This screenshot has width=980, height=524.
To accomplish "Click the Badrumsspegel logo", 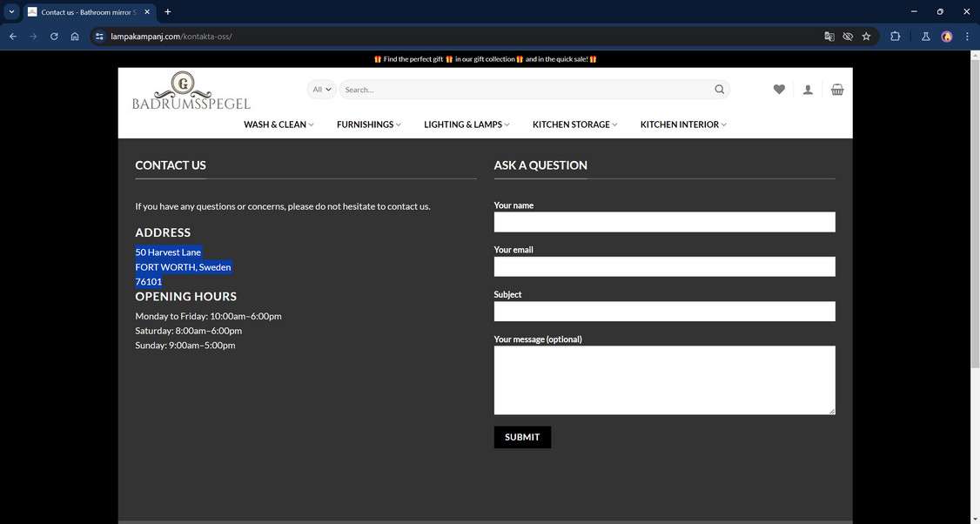I will [x=191, y=91].
